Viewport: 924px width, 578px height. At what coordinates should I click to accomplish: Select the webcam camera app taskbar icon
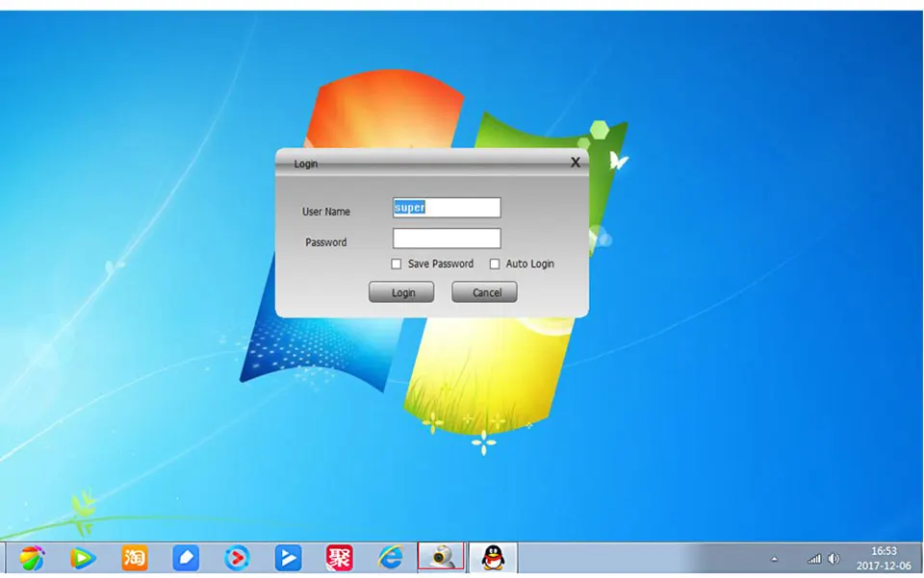[x=442, y=557]
